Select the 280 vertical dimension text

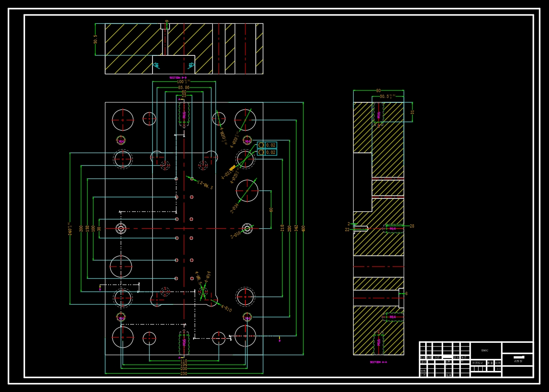[289, 228]
